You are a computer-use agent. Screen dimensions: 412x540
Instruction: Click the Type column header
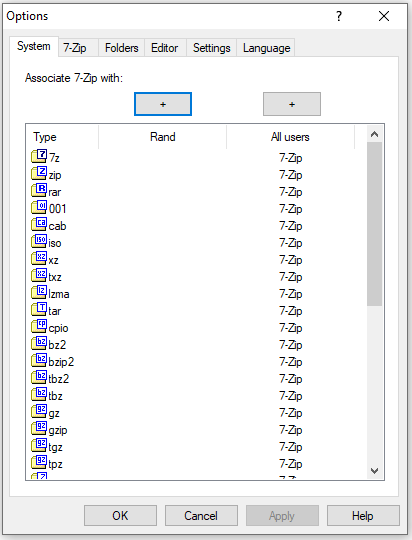(62, 137)
